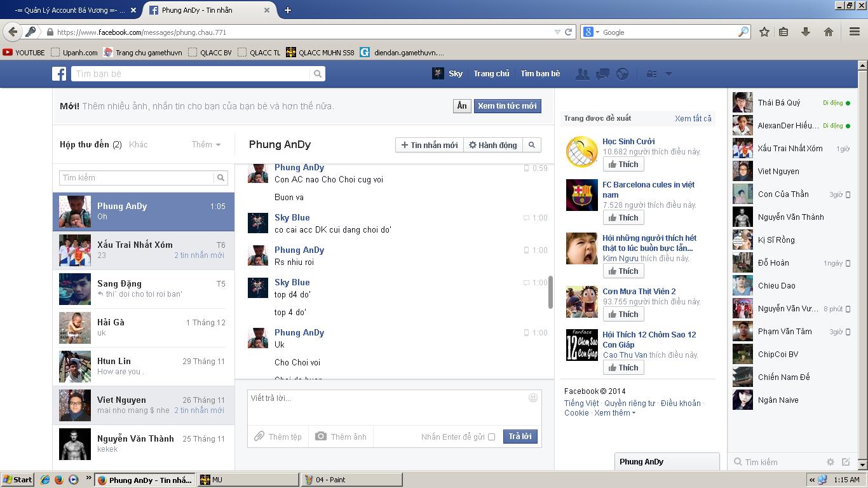This screenshot has height=488, width=868.
Task: Open the Firefox hamburger menu
Action: click(855, 32)
